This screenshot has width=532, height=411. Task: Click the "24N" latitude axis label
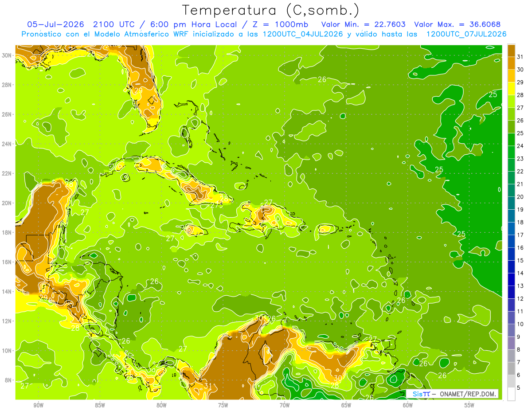(x=7, y=144)
